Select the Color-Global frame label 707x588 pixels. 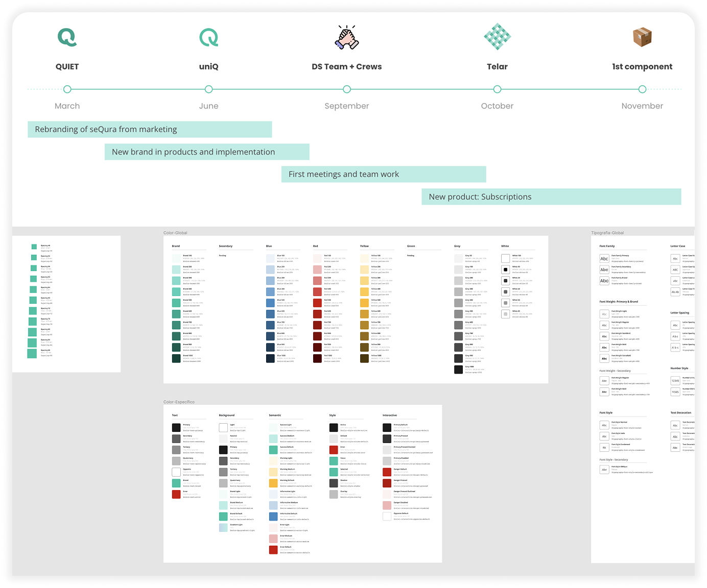coord(175,233)
